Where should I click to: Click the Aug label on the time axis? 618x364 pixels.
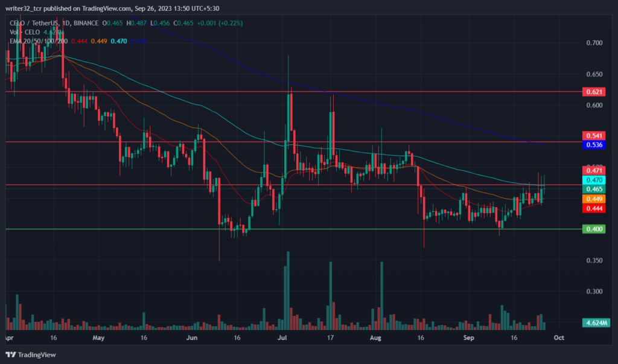click(375, 338)
